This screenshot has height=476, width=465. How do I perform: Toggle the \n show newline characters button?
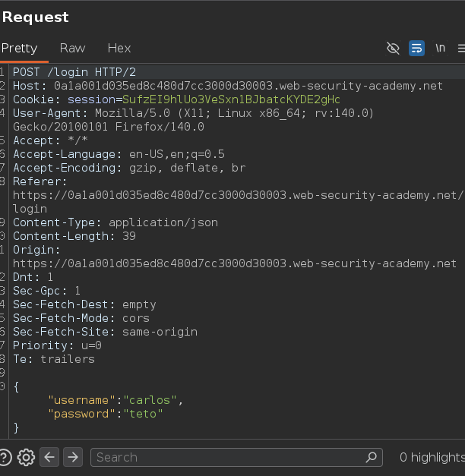440,48
